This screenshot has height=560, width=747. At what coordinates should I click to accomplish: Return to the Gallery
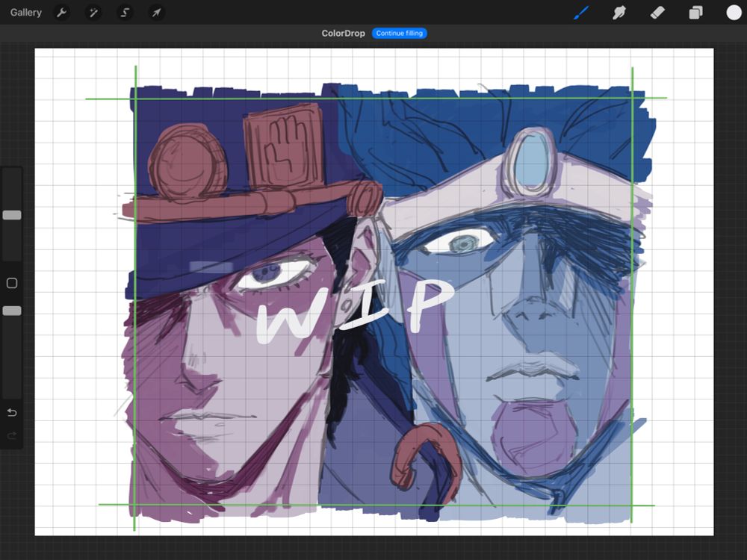(25, 13)
